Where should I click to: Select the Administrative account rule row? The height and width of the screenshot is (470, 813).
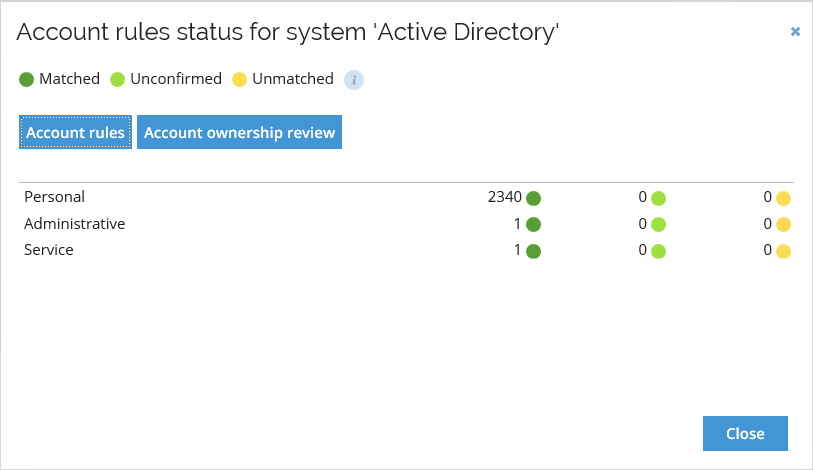pyautogui.click(x=406, y=224)
